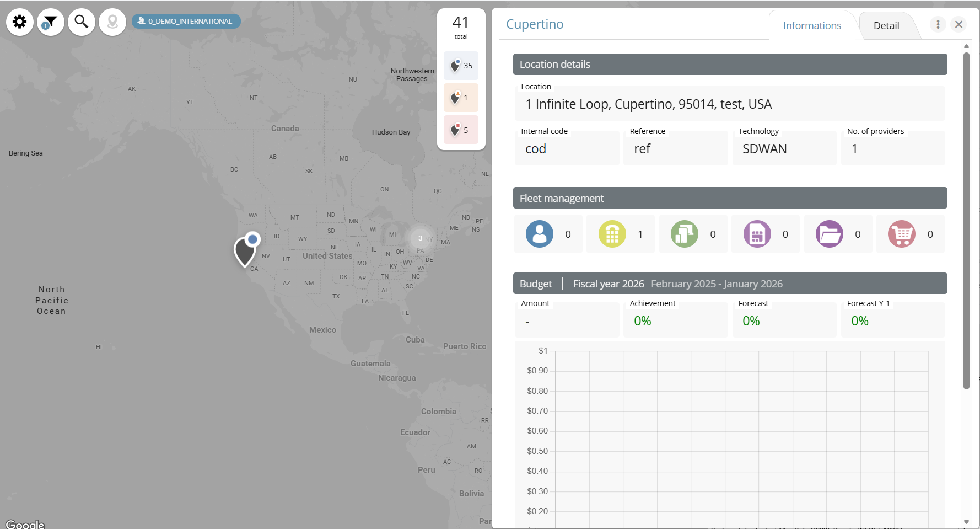Click the location pin button in toolbar
980x529 pixels.
point(112,22)
